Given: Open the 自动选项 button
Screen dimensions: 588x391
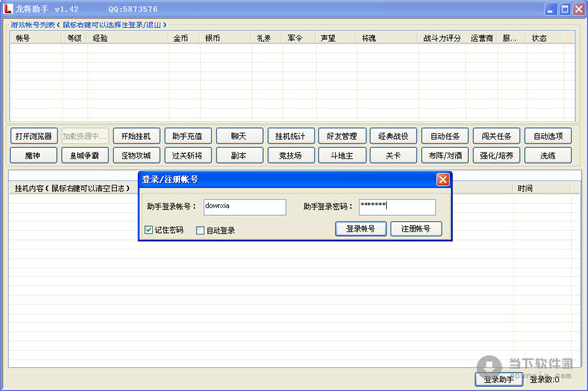Looking at the screenshot, I should click(548, 136).
